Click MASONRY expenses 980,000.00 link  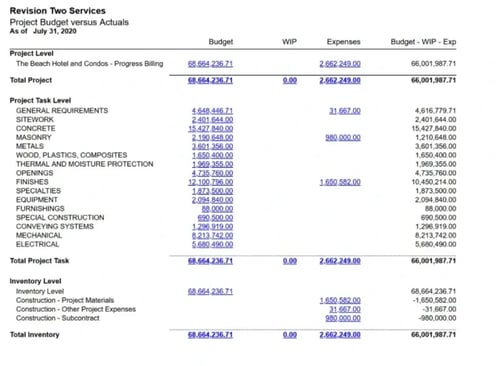[x=343, y=137]
